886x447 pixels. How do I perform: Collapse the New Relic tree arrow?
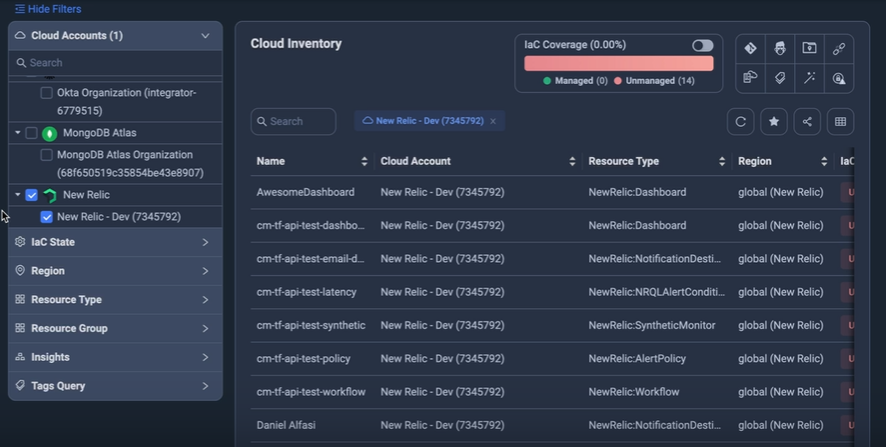coord(18,194)
